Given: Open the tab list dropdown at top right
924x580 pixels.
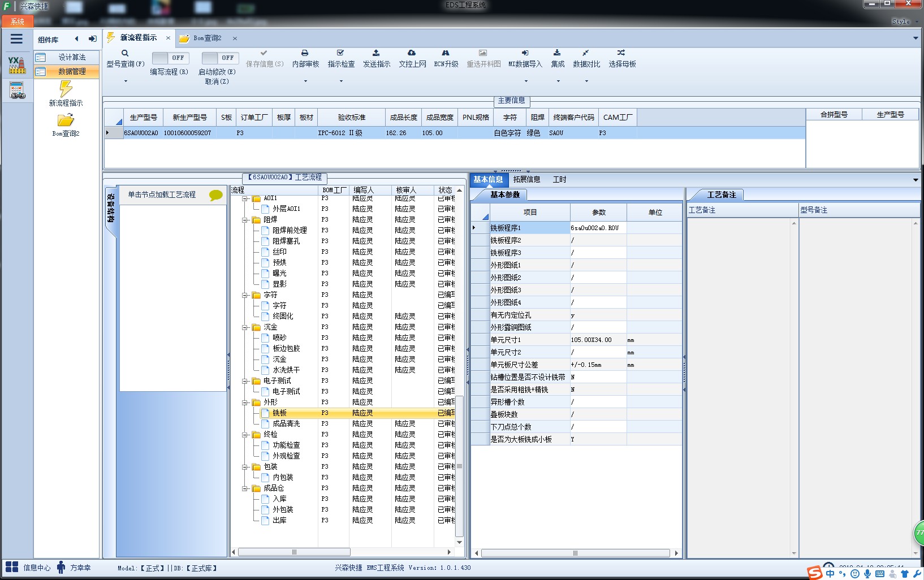Looking at the screenshot, I should click(916, 38).
